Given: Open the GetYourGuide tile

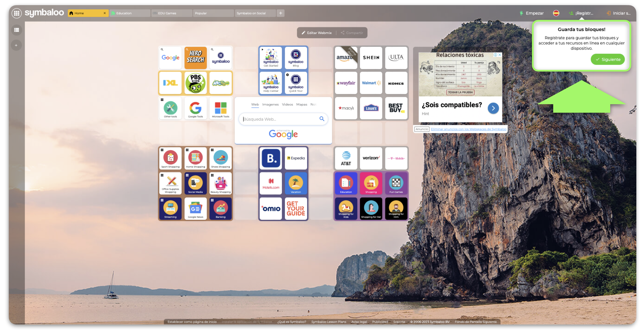Looking at the screenshot, I should 296,209.
